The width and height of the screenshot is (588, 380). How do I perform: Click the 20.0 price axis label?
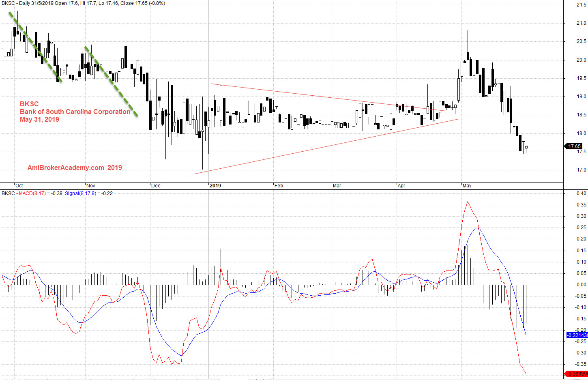[x=581, y=60]
